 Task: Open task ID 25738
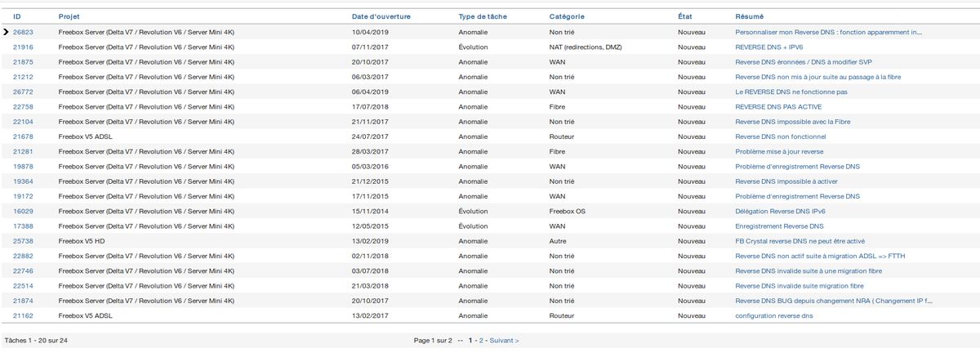23,241
